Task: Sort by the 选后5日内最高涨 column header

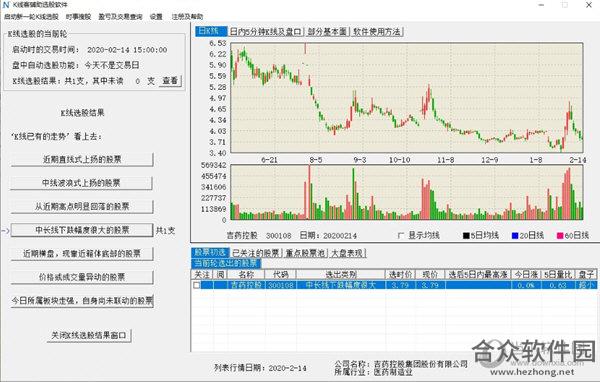Action: pos(478,274)
